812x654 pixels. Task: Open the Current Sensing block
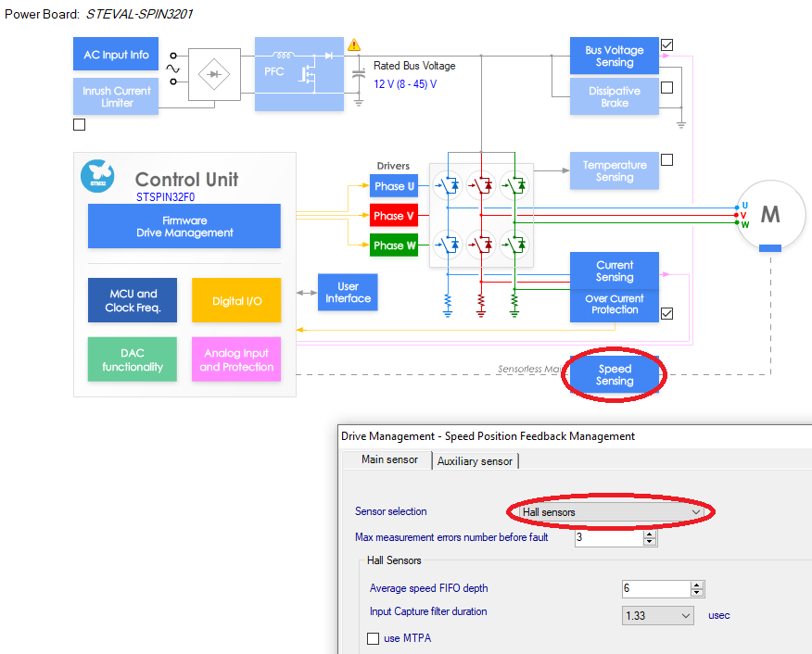(615, 270)
